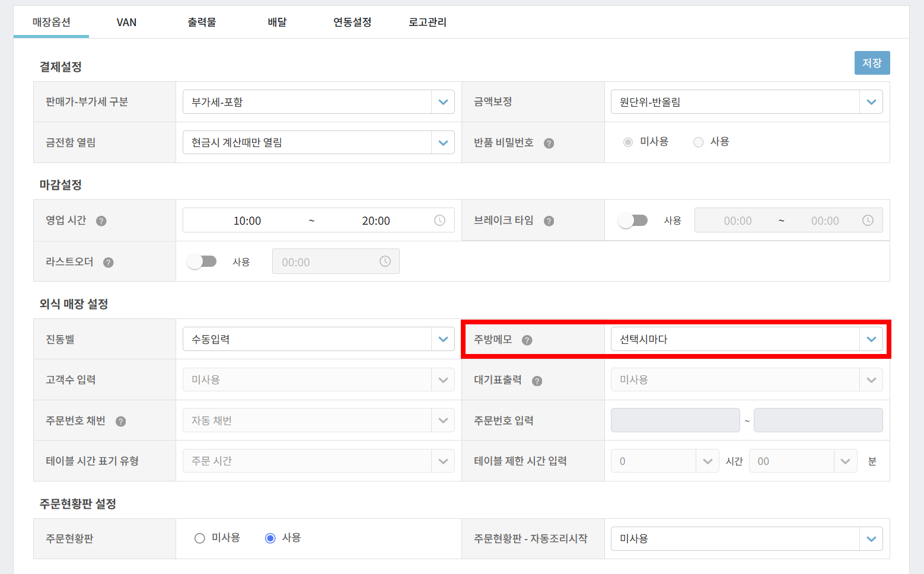Open 테이블 제한 시간 hours dropdown
924x574 pixels.
[665, 461]
